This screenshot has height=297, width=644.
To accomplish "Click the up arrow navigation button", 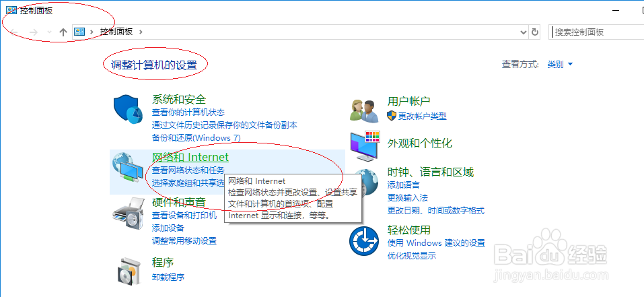I will click(x=63, y=32).
